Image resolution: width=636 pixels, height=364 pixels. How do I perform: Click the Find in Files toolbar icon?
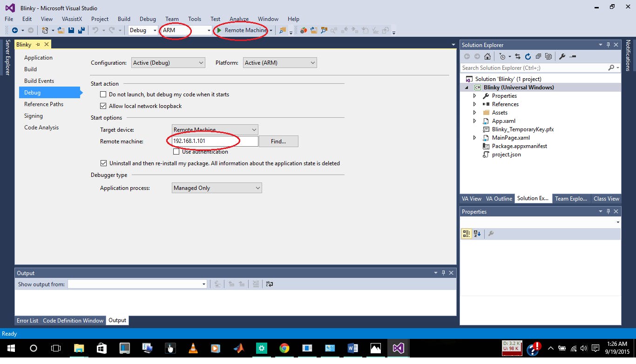point(282,30)
